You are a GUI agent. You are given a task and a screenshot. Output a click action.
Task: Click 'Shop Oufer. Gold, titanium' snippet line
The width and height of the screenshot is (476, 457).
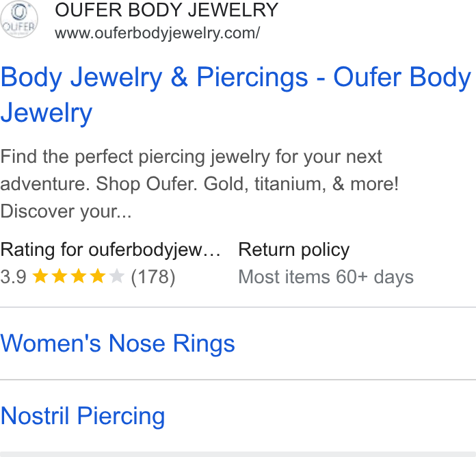point(200,184)
